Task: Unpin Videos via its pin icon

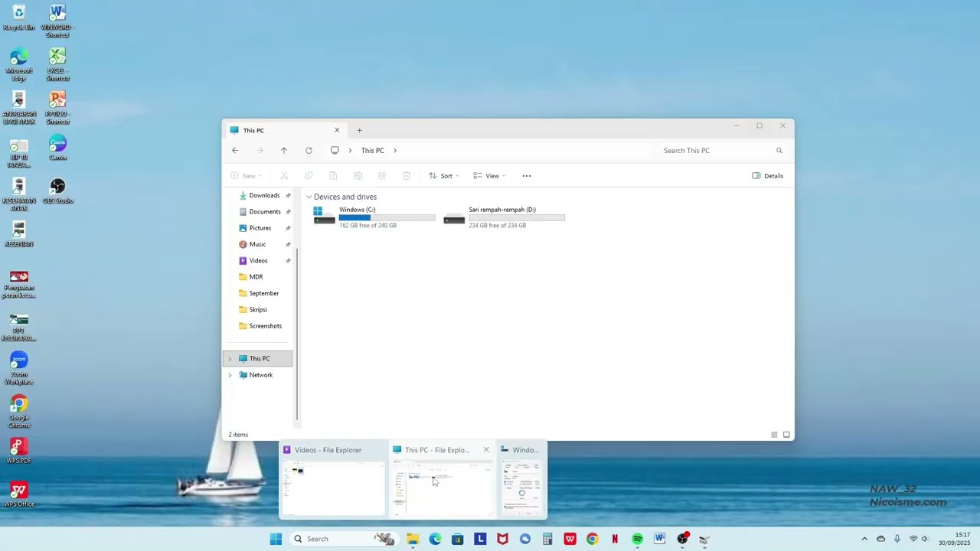Action: tap(288, 261)
